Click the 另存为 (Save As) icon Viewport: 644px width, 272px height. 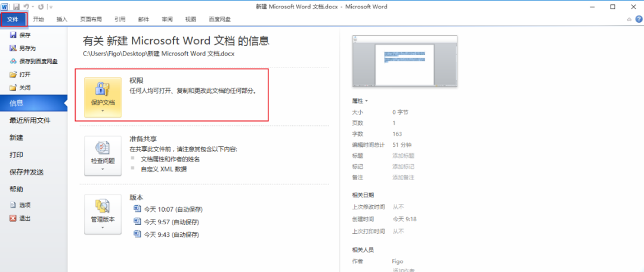point(13,48)
